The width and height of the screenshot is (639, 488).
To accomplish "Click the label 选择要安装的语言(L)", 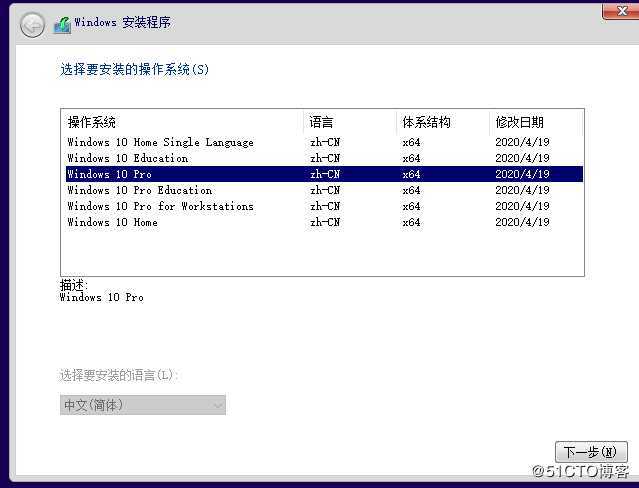I will tap(119, 375).
